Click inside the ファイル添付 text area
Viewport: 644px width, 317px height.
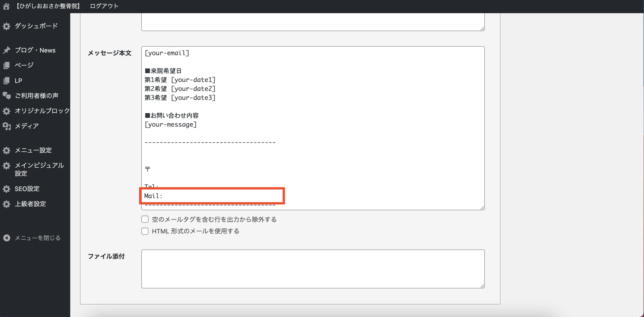tap(313, 269)
